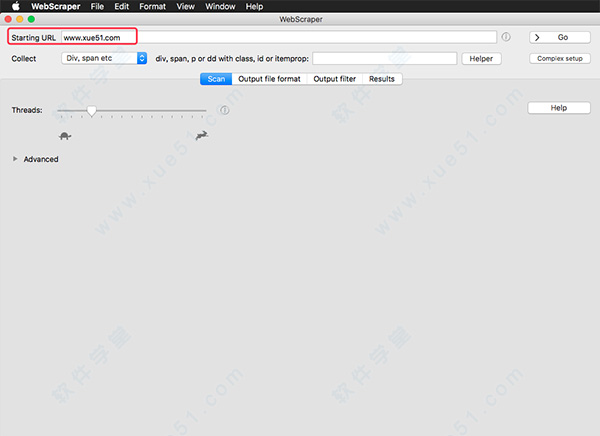Expand the Advanced disclosure triangle
Screen dimensions: 600x436
click(15, 159)
